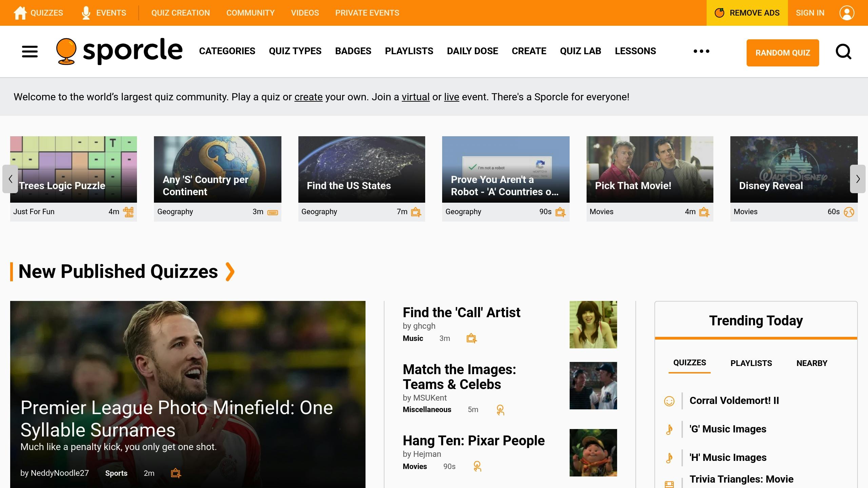Screen dimensions: 868x488
Task: Click the search magnifier icon
Action: coord(843,52)
